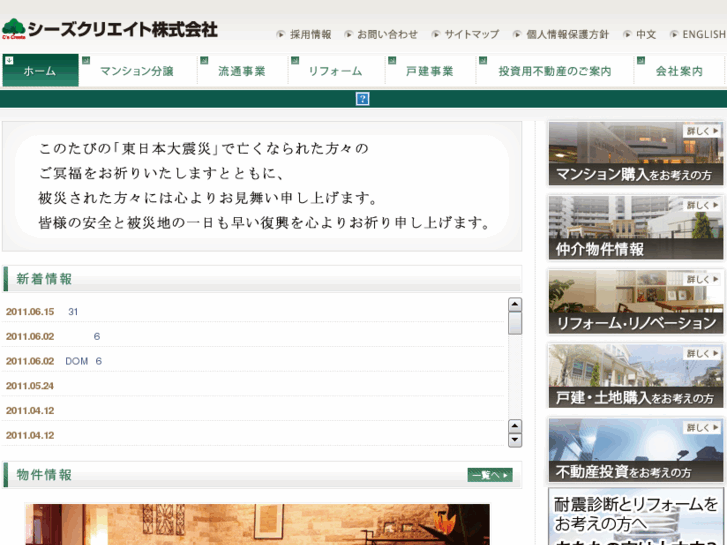727x545 pixels.
Task: Click the 一覧へ button in 物件情報
Action: [490, 475]
